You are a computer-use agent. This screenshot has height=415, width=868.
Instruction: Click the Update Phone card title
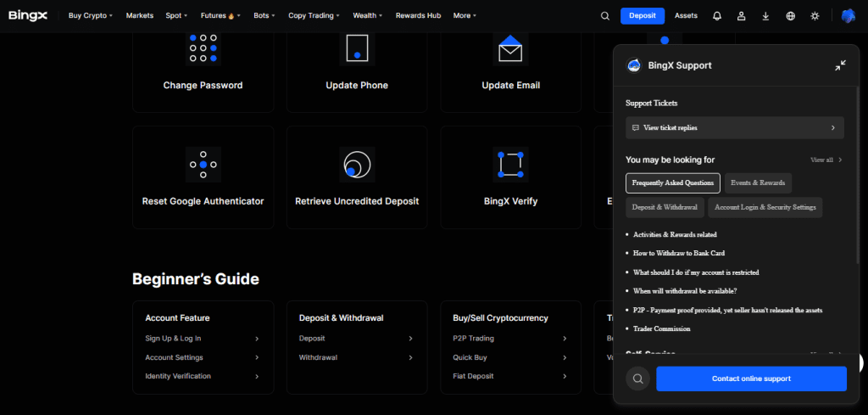[357, 86]
